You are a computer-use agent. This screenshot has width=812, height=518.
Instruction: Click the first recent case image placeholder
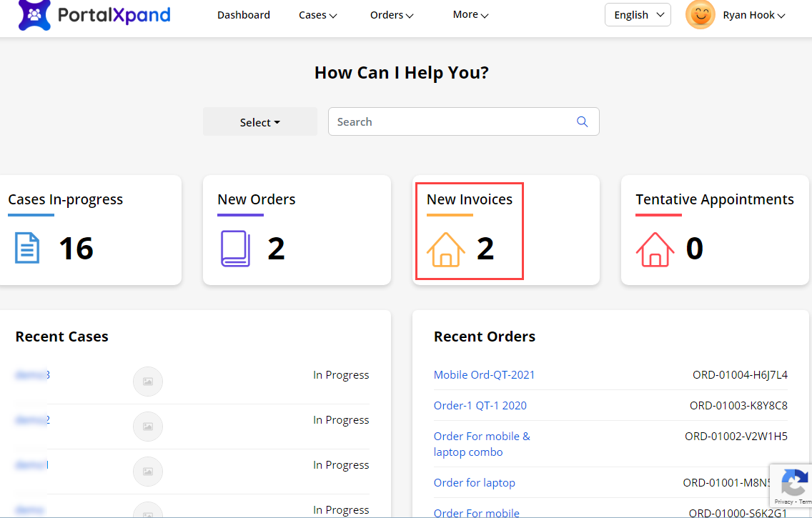[x=148, y=382]
